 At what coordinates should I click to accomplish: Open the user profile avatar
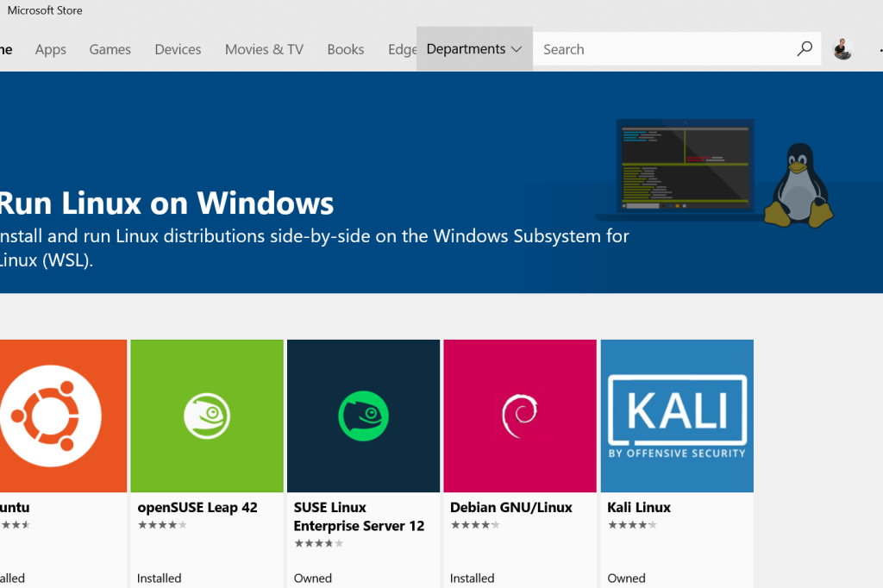pyautogui.click(x=842, y=49)
